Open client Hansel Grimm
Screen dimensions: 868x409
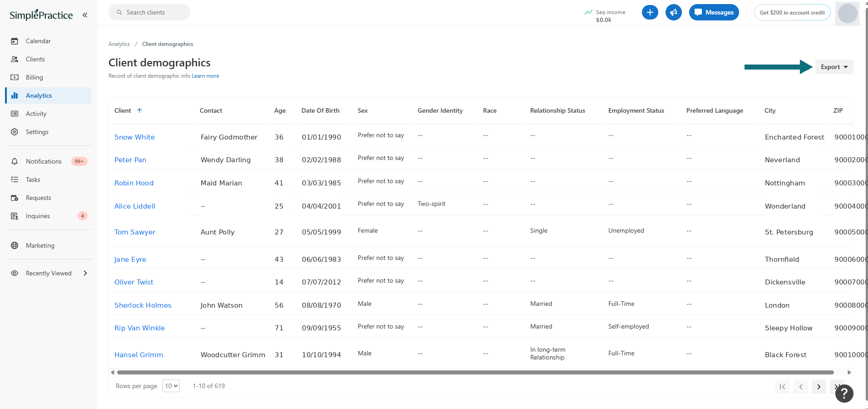pyautogui.click(x=138, y=355)
